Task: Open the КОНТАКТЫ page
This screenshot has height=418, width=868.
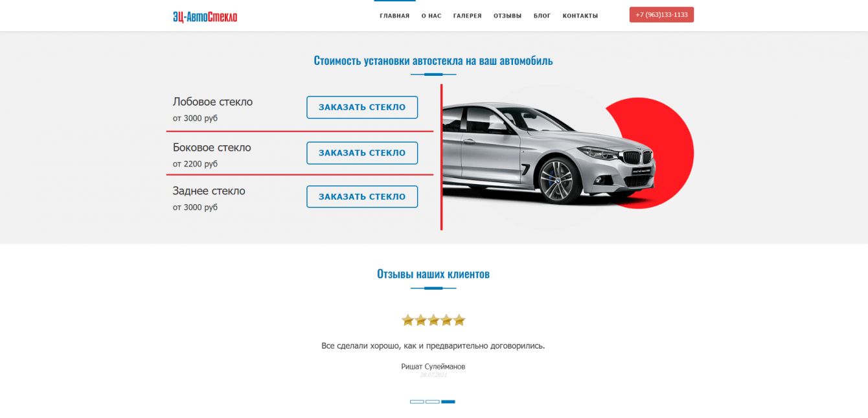Action: (x=580, y=16)
